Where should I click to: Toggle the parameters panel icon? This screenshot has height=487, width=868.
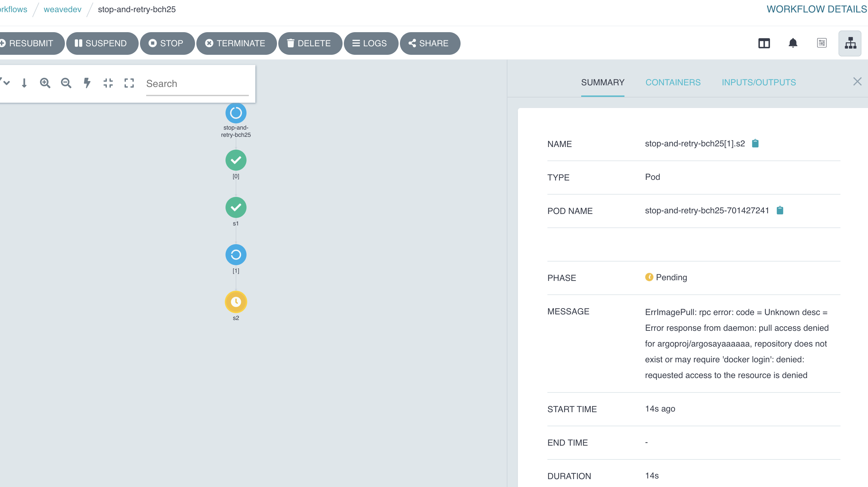pos(822,43)
